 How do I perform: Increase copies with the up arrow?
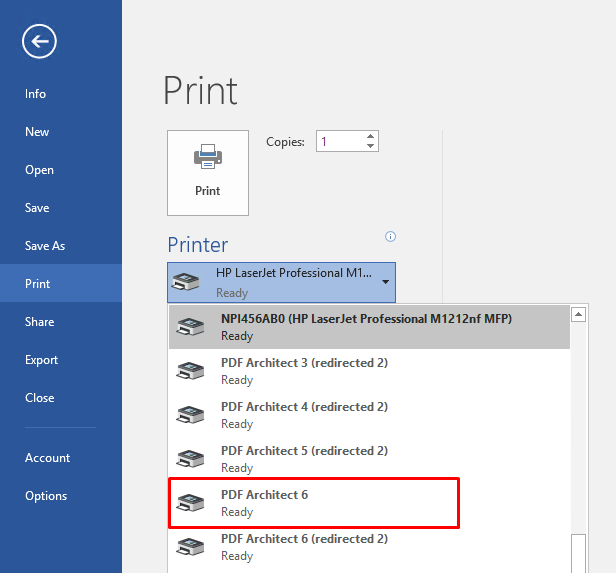click(x=370, y=136)
